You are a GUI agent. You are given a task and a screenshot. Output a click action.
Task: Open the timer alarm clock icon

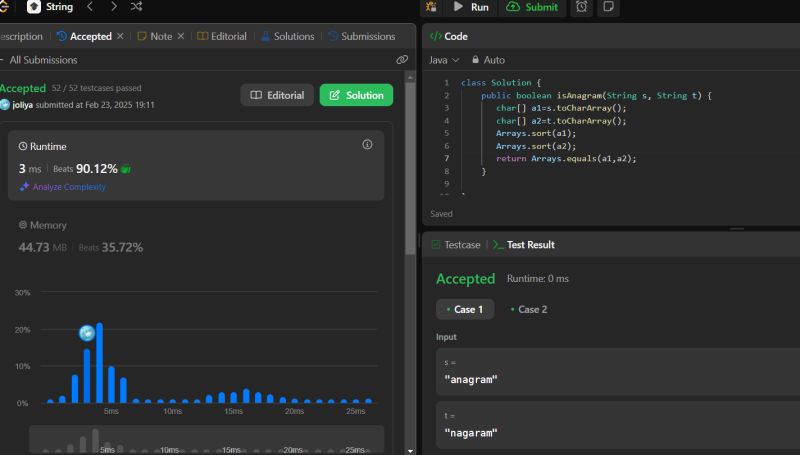582,7
